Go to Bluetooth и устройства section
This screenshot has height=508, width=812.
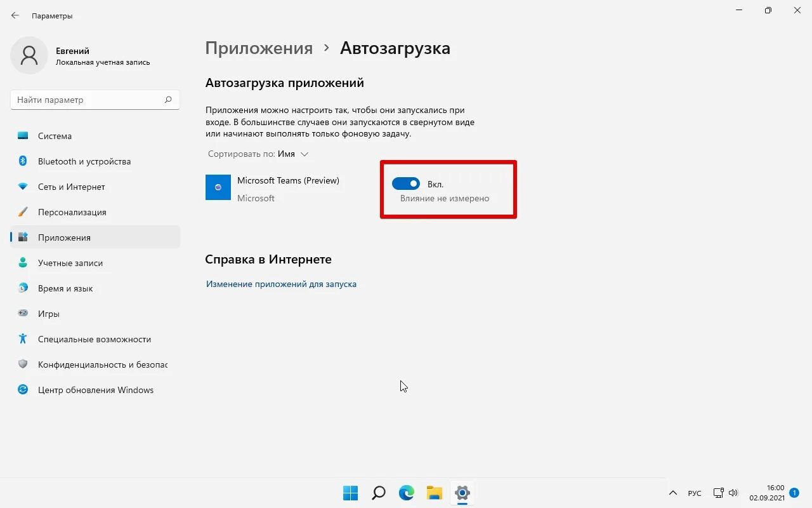(x=95, y=161)
